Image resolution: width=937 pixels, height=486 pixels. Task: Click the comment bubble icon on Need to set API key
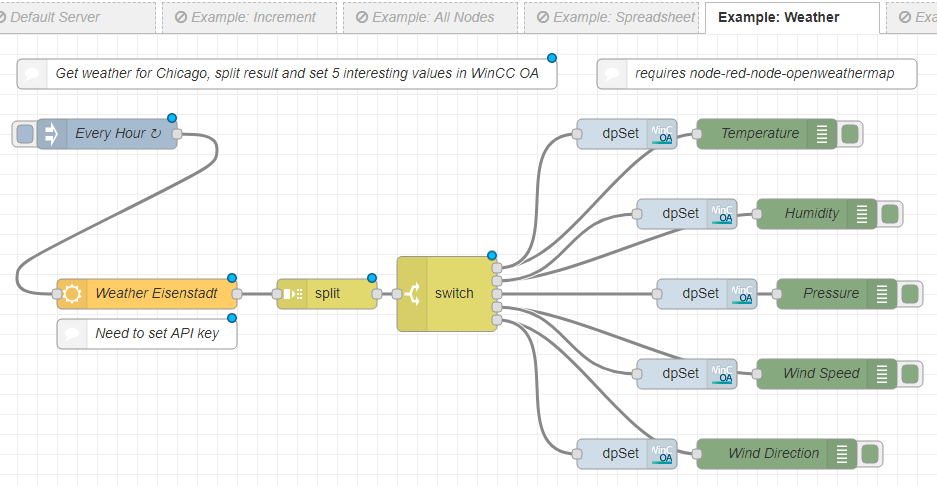point(72,334)
